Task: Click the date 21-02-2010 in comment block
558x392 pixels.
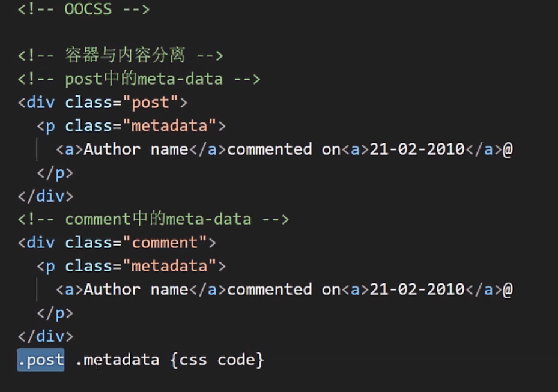Action: (x=417, y=289)
